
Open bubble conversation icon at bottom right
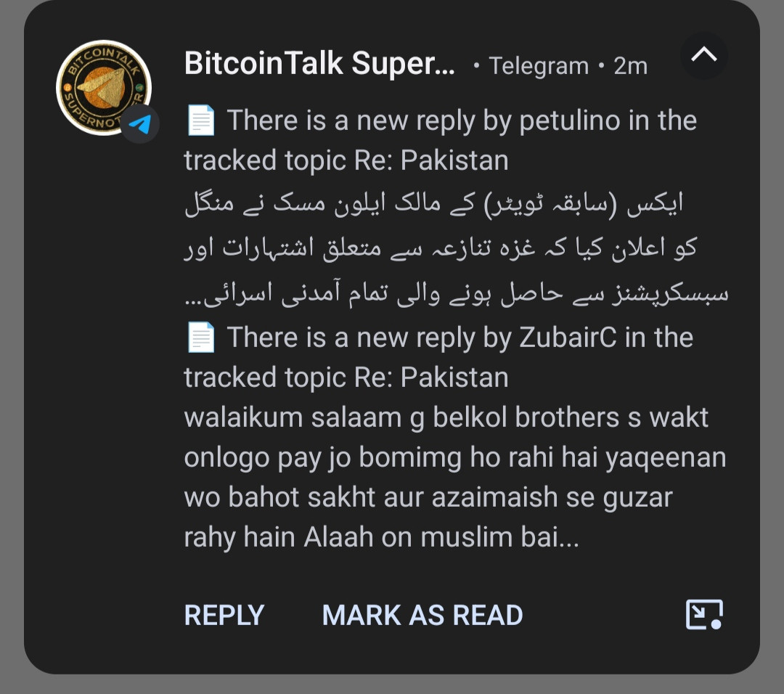pos(704,614)
